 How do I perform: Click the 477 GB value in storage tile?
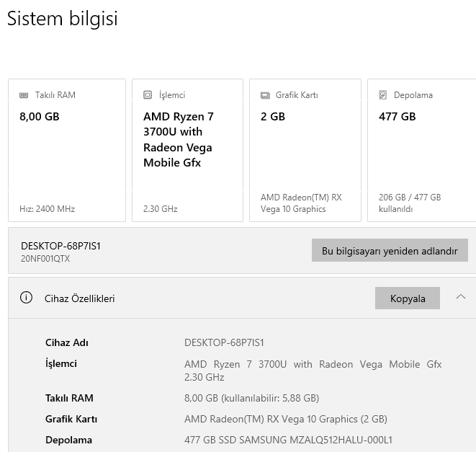coord(398,117)
